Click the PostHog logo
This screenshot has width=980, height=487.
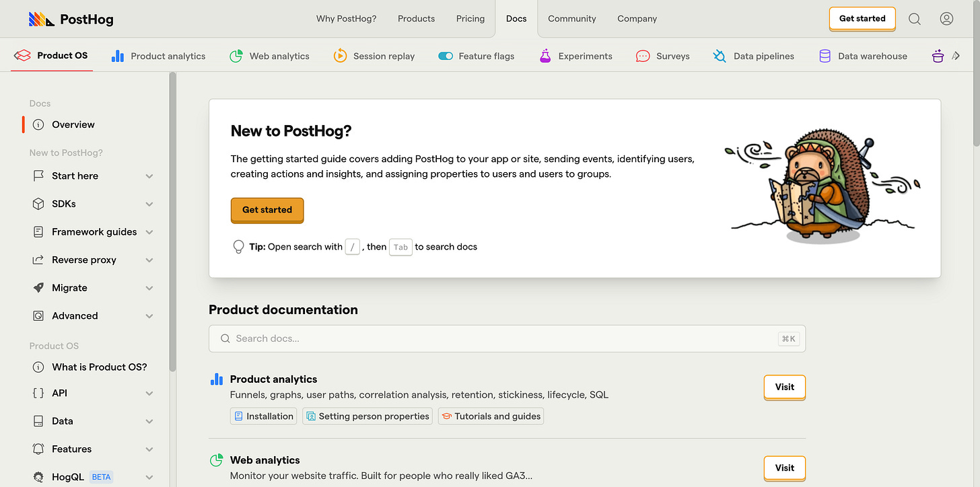click(71, 19)
